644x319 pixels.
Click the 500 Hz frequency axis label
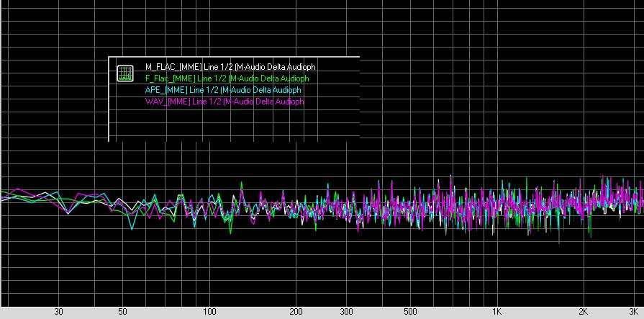pos(410,312)
